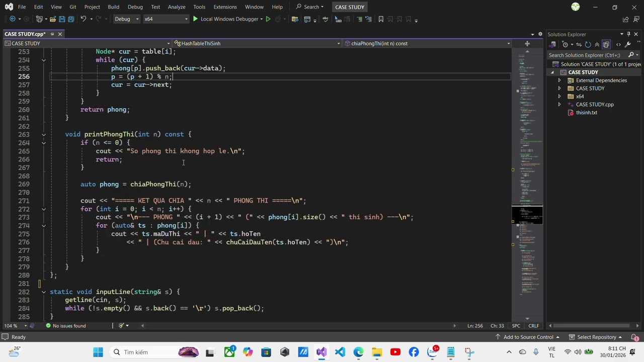The width and height of the screenshot is (644, 362).
Task: Click the Navigate Backward icon
Action: click(x=12, y=19)
